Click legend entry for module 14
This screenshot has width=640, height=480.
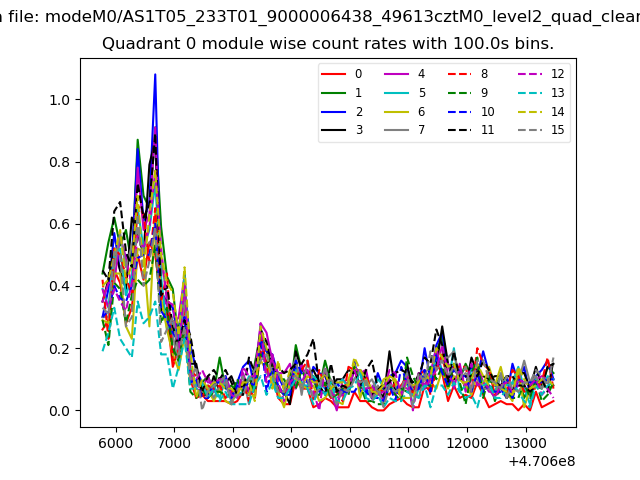[541, 111]
